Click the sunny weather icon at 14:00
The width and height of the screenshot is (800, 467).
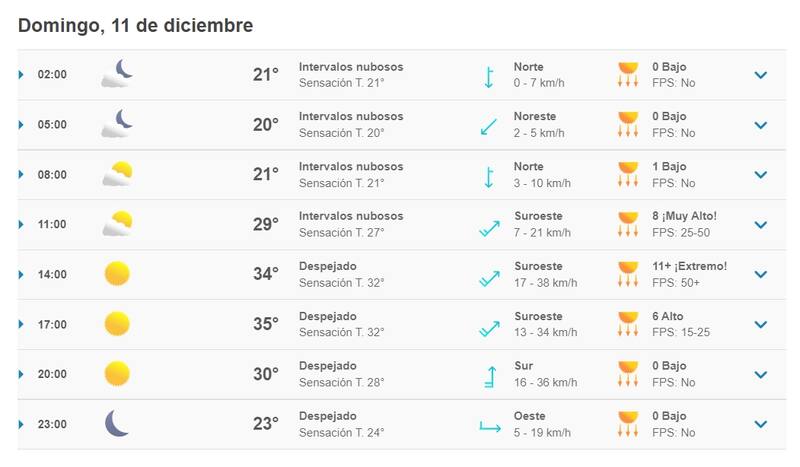click(x=118, y=274)
